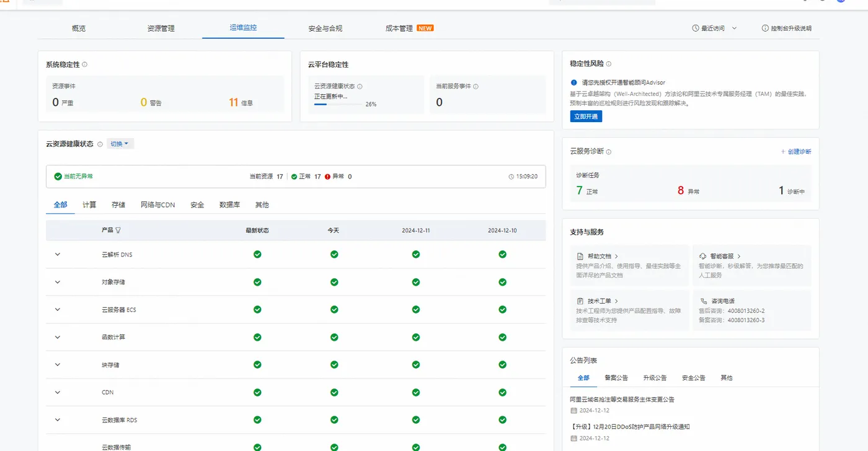Select the 存储 category tab
The height and width of the screenshot is (451, 868).
tap(118, 205)
